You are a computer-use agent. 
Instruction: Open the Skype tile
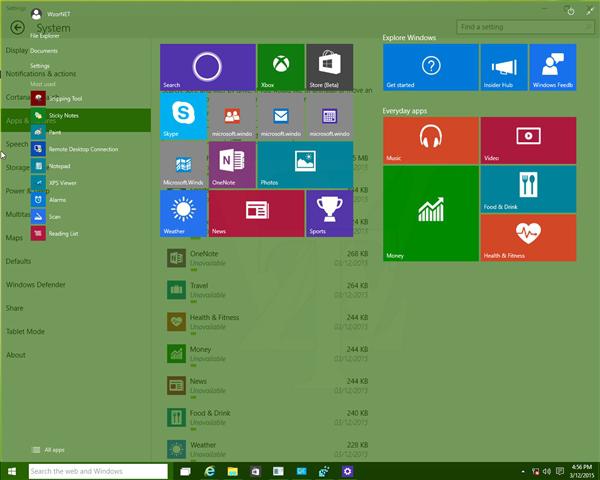[x=183, y=116]
